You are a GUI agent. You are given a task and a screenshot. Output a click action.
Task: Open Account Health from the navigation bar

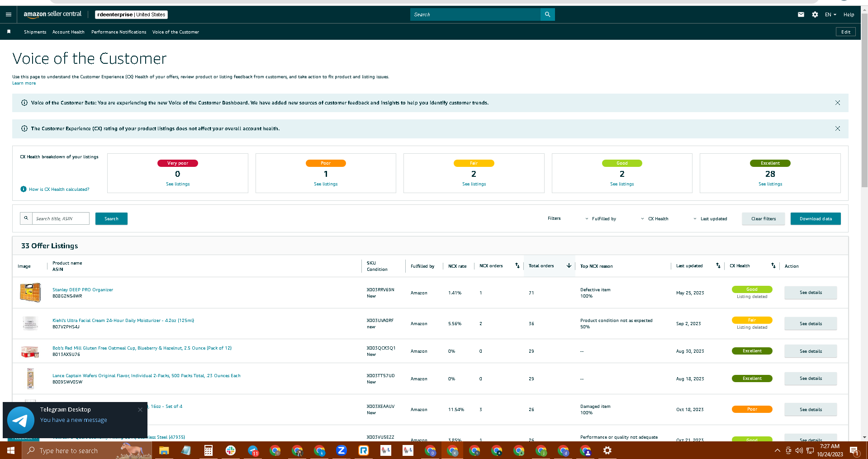68,32
